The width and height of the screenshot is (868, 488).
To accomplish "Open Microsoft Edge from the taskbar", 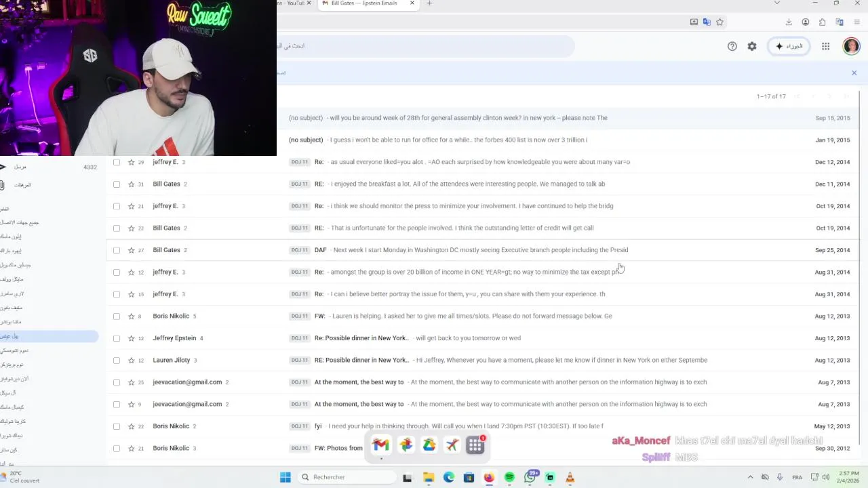I will (x=449, y=477).
